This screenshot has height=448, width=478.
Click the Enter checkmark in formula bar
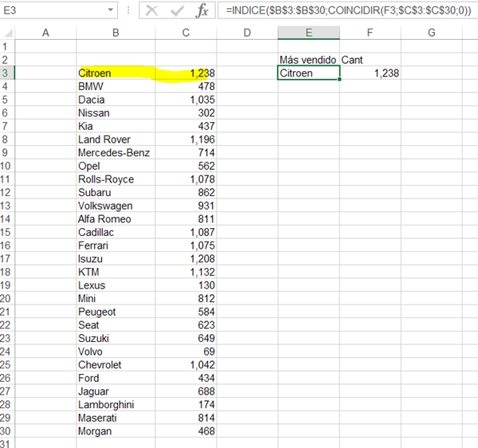(177, 10)
